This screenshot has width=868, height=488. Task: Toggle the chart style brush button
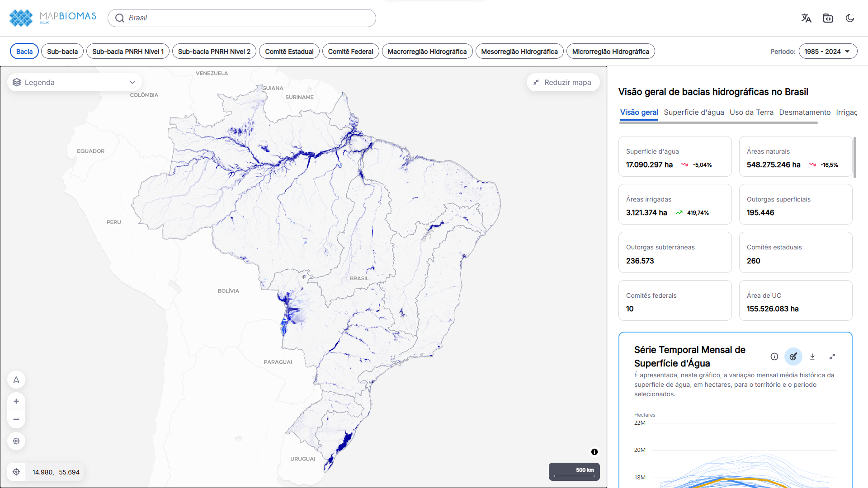tap(793, 357)
